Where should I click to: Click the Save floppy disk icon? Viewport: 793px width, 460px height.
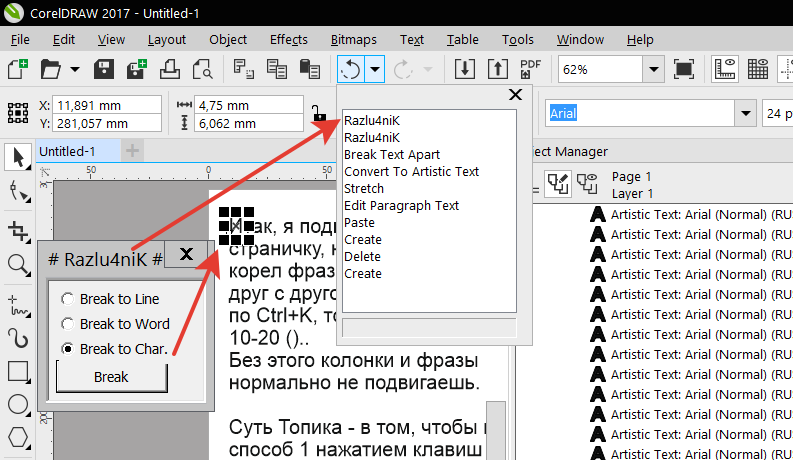(x=103, y=70)
